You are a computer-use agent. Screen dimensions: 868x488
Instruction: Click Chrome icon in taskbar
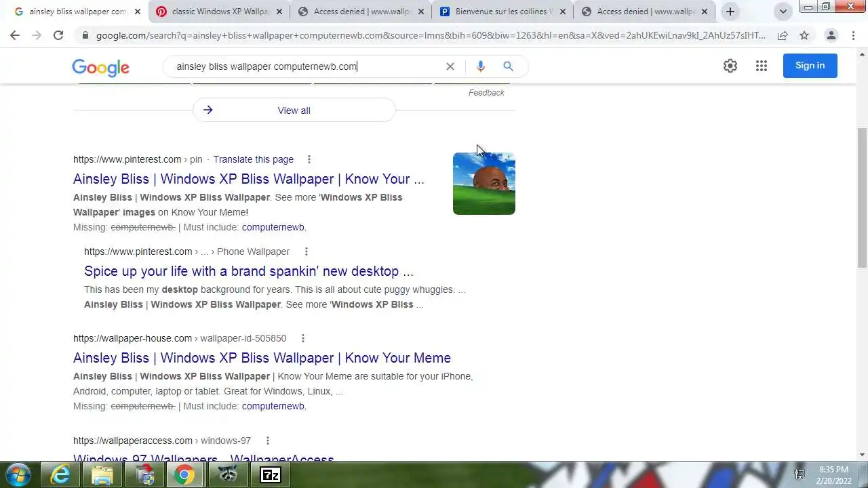(x=184, y=475)
